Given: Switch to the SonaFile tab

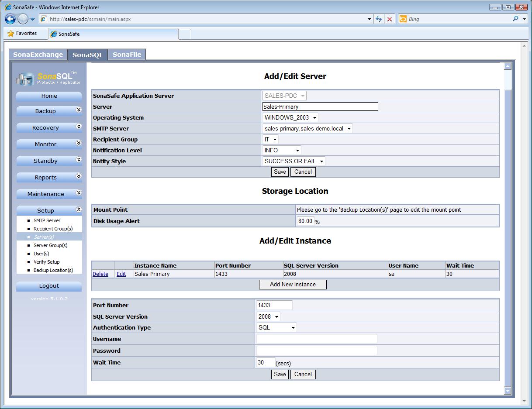Looking at the screenshot, I should [x=127, y=55].
